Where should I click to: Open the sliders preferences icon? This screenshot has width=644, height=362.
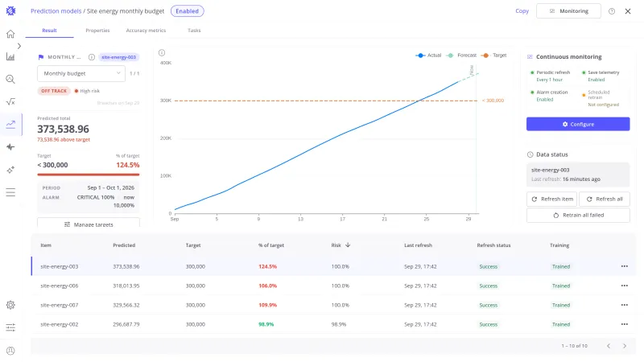(10, 327)
